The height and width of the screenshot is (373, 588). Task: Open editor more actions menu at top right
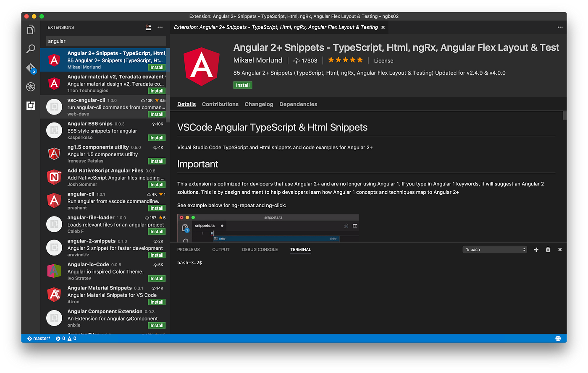[560, 27]
